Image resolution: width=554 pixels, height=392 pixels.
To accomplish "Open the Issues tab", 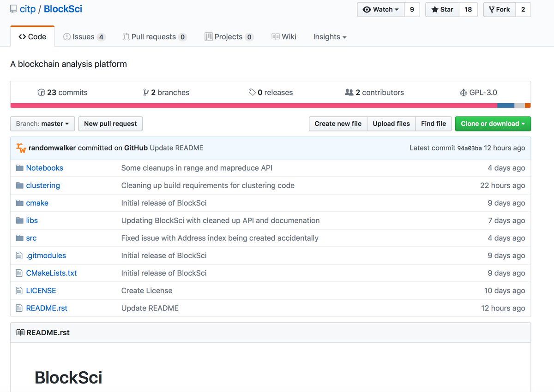I will click(84, 36).
